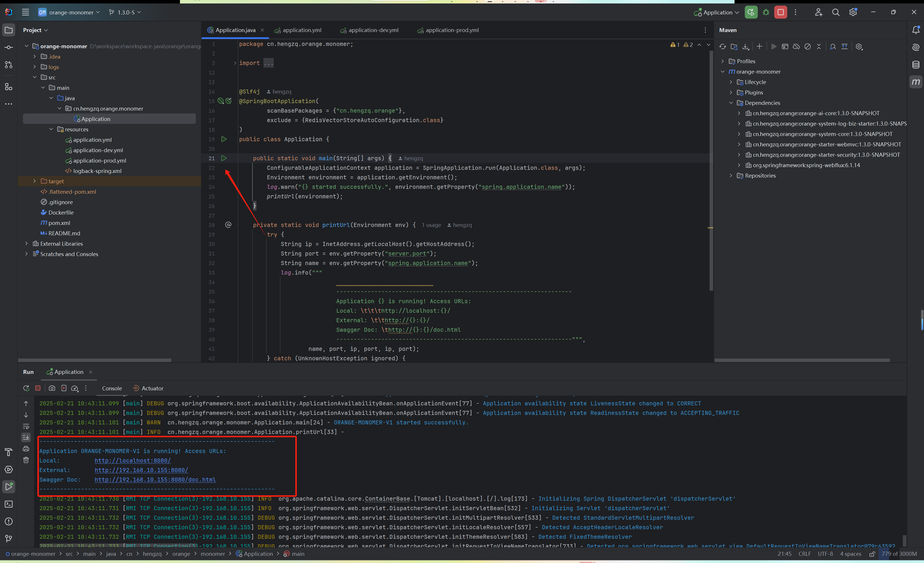Rerun Application in Run tool window

coord(26,388)
